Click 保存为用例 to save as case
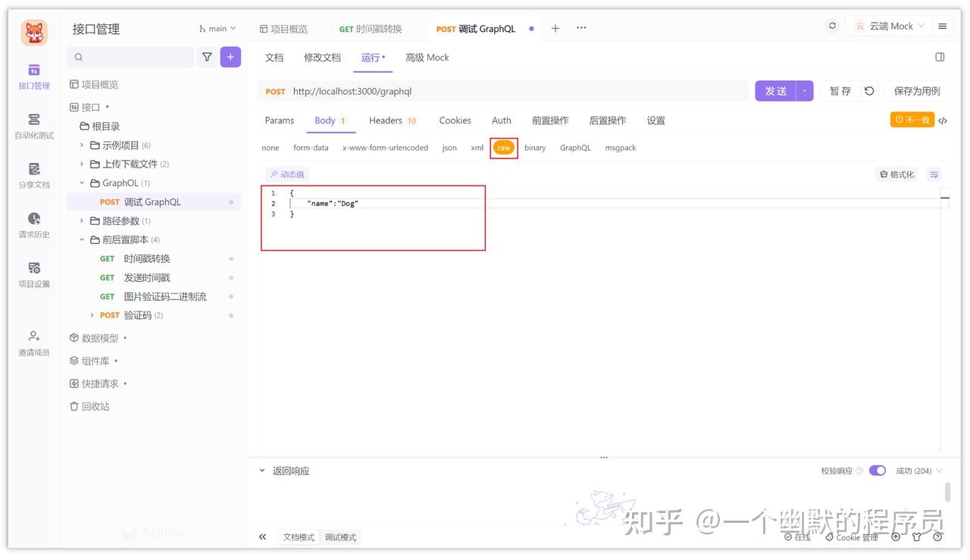970x560 pixels. [x=916, y=90]
